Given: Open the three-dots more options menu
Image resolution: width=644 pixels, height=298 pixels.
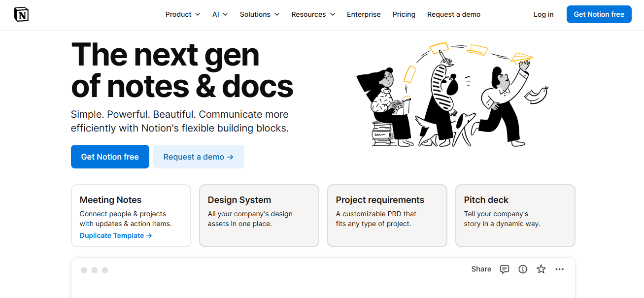Looking at the screenshot, I should pos(559,269).
